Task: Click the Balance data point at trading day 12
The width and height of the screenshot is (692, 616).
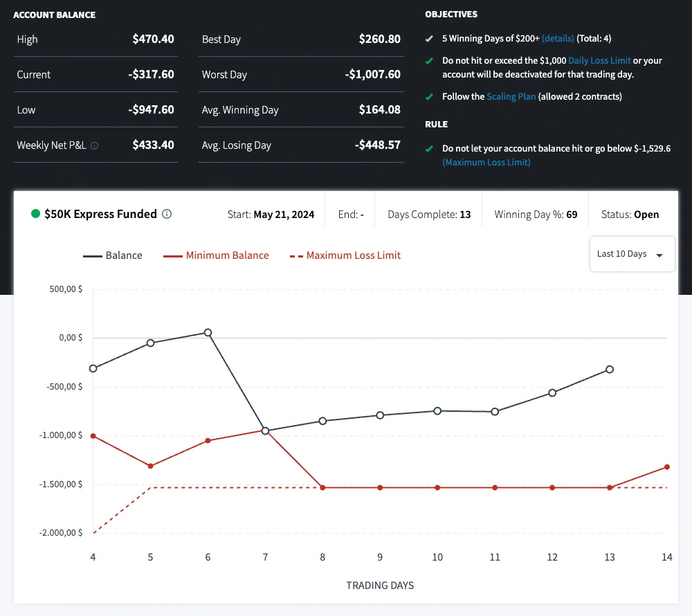Action: point(552,393)
